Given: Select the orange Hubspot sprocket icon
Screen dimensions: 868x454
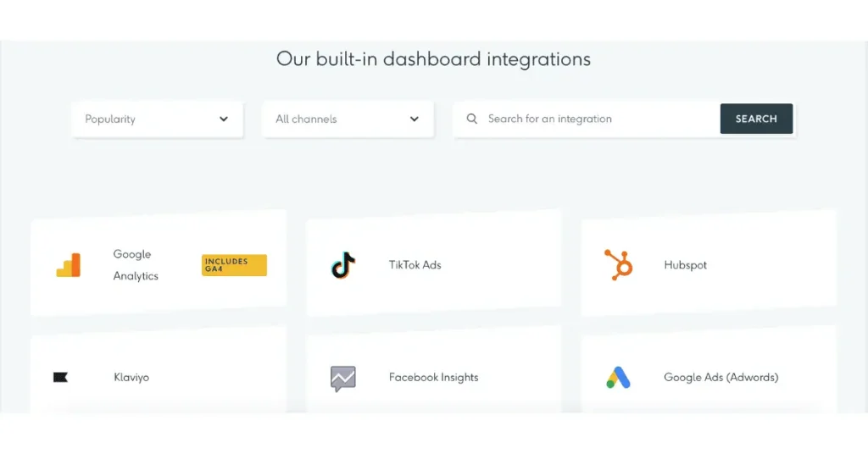Looking at the screenshot, I should [619, 265].
